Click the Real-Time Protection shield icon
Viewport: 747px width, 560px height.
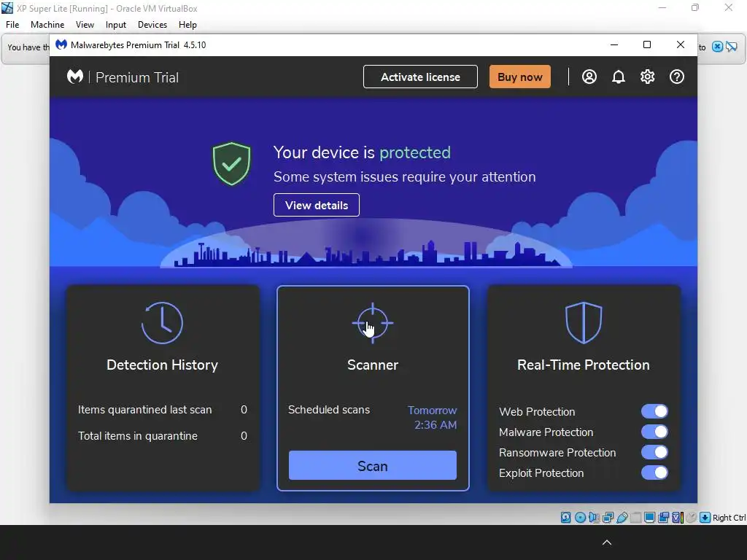584,323
